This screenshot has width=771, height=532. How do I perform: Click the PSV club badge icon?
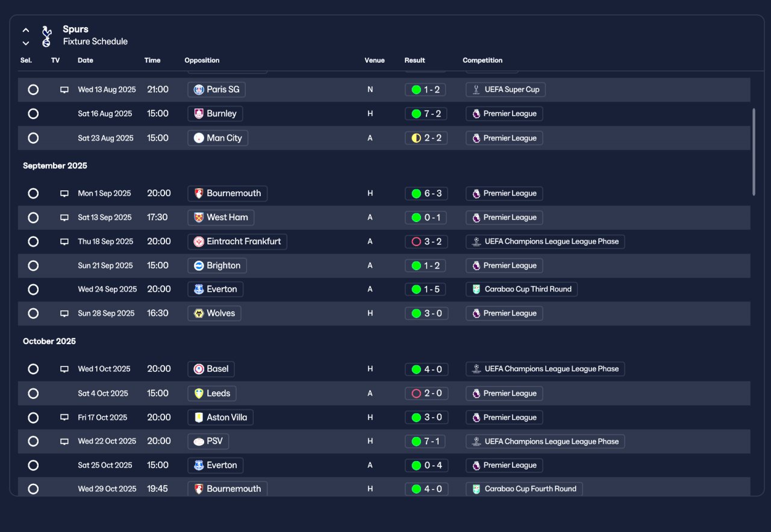199,441
